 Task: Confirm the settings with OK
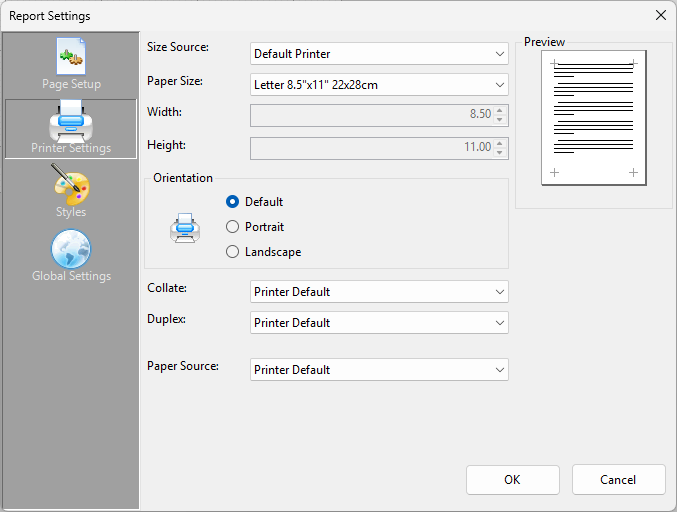512,480
